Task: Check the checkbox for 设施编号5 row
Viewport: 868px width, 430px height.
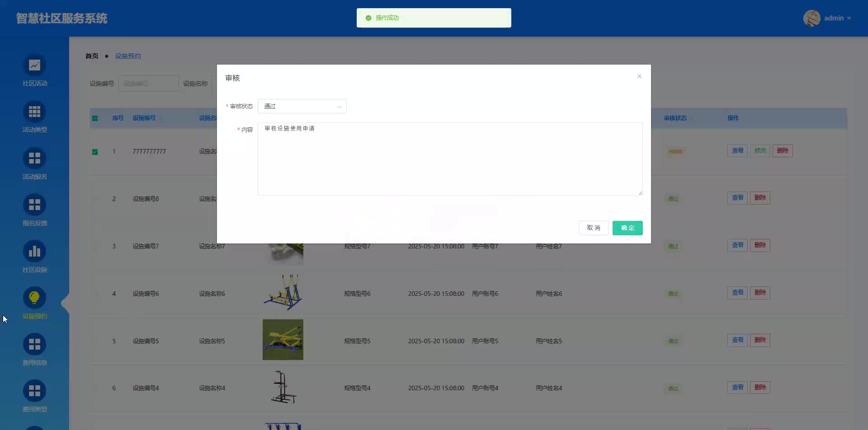Action: (x=95, y=341)
